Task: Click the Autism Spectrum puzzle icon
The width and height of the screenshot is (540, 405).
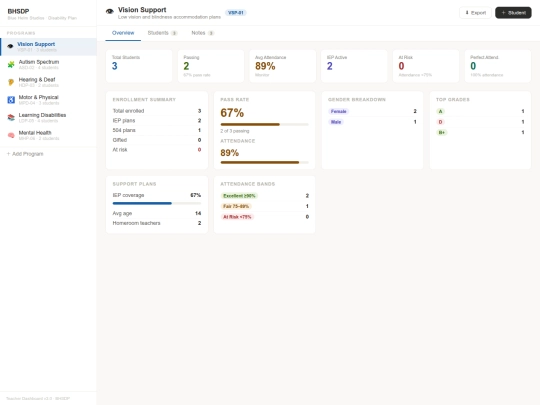Action: pos(11,64)
